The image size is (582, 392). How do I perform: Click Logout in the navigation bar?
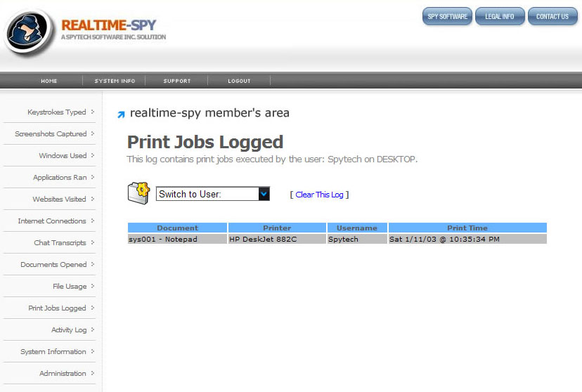239,81
